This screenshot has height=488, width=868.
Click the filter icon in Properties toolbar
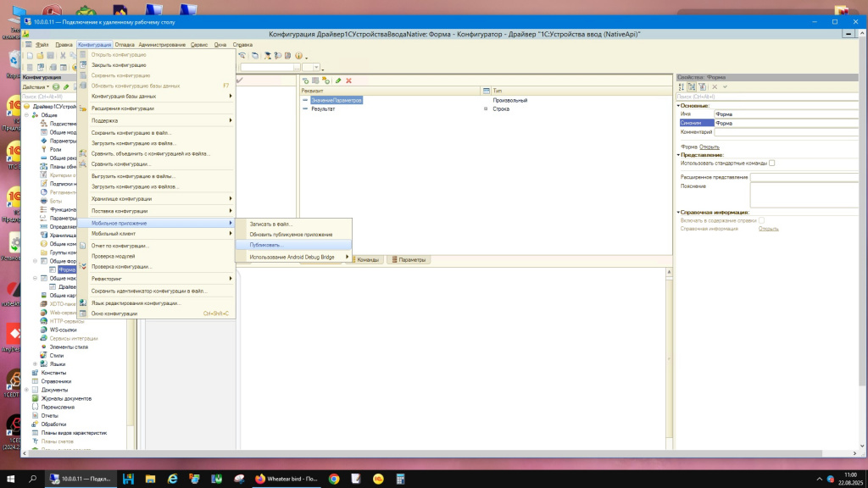(703, 87)
